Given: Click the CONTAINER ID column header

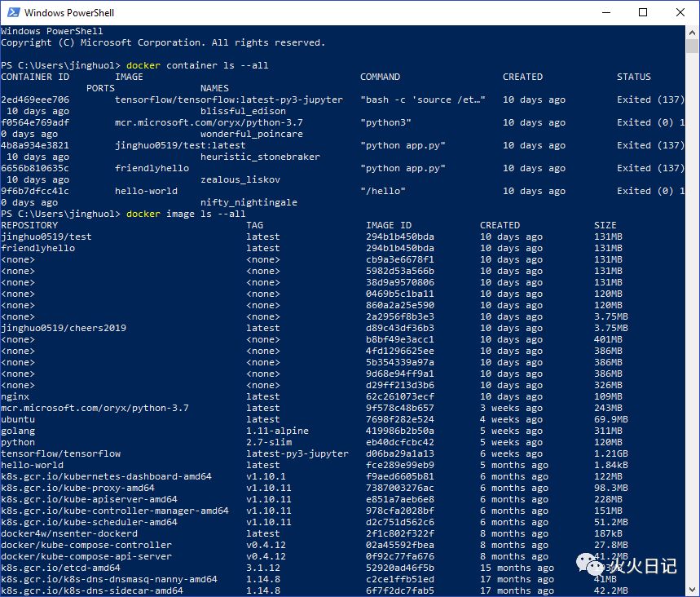Looking at the screenshot, I should (x=35, y=77).
